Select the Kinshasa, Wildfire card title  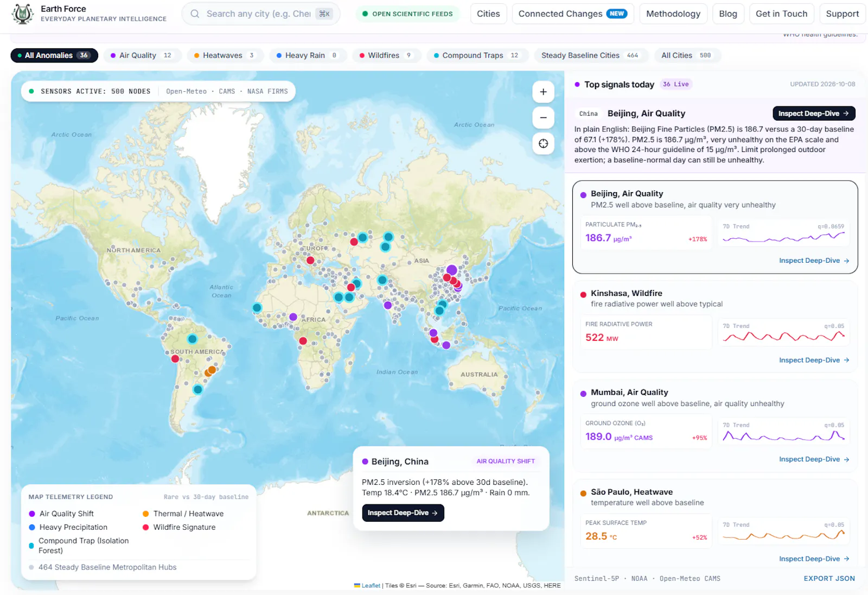[x=627, y=293]
